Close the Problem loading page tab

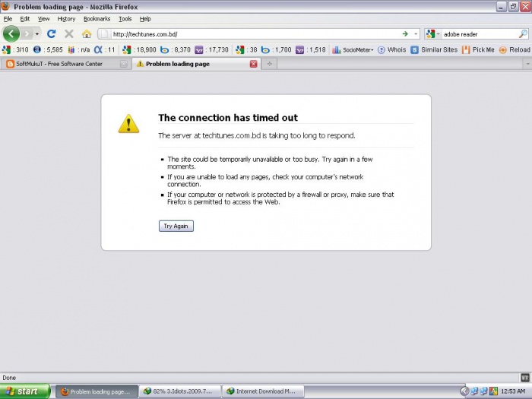pos(253,64)
